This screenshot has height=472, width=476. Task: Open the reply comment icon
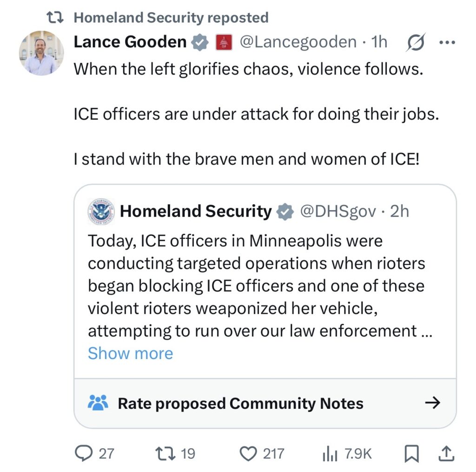(x=83, y=453)
